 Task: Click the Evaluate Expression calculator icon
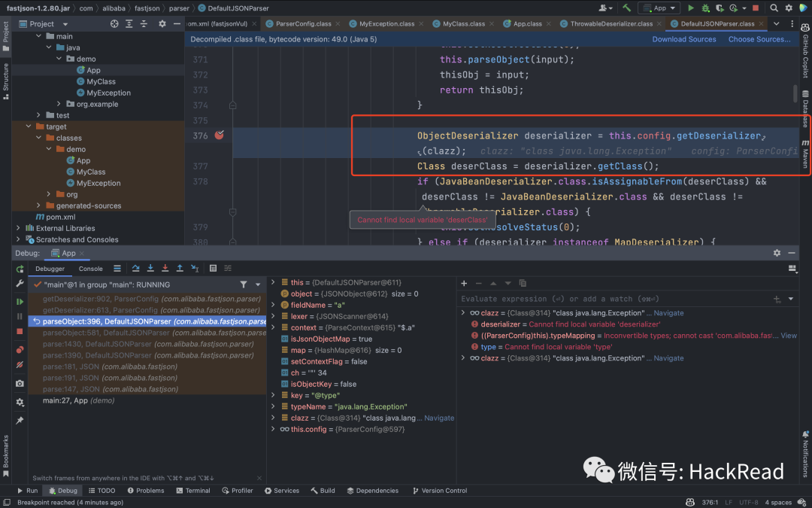tap(214, 269)
